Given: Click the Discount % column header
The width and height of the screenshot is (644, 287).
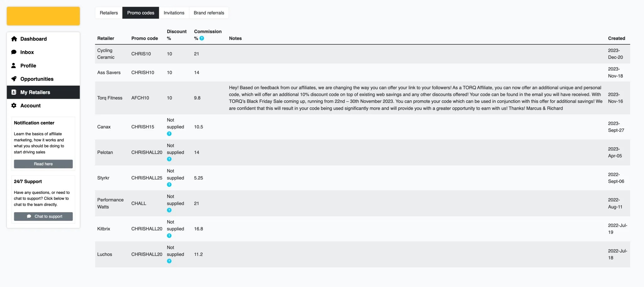Looking at the screenshot, I should pos(177,35).
